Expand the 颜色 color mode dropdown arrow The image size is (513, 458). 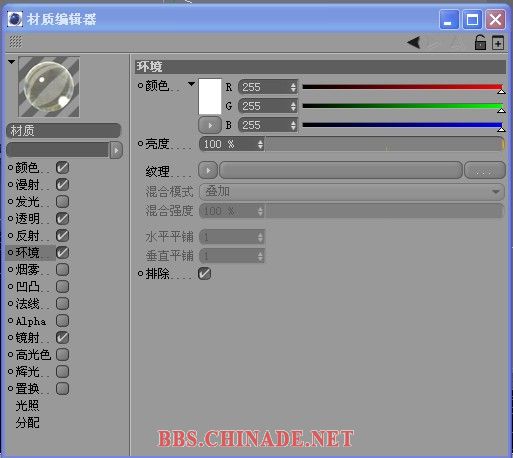coord(191,84)
